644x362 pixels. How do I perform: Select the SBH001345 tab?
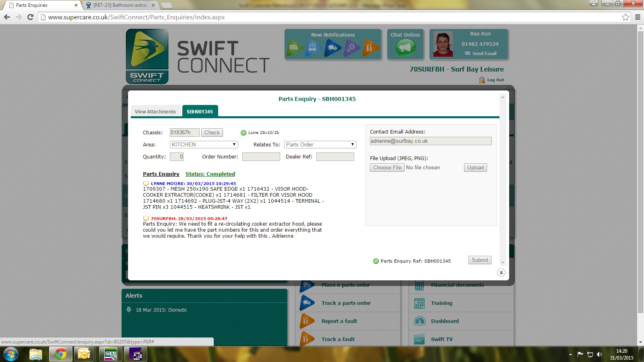pyautogui.click(x=200, y=111)
